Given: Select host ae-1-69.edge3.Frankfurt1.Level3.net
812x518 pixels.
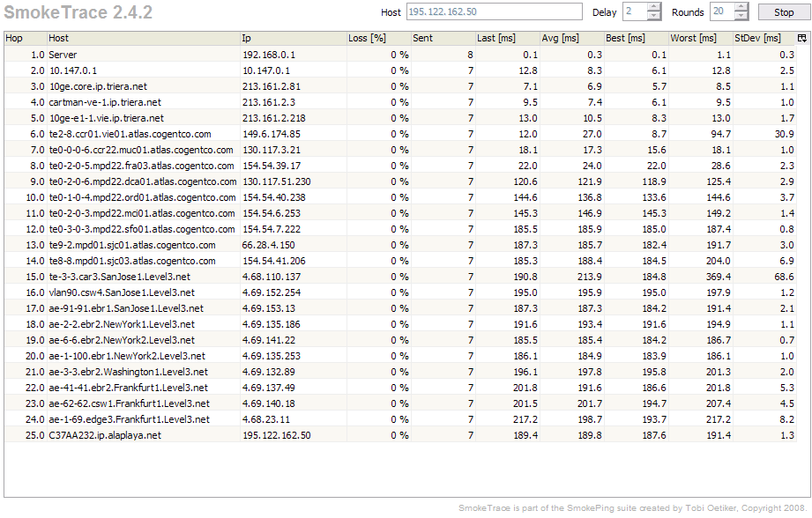Looking at the screenshot, I should (130, 419).
